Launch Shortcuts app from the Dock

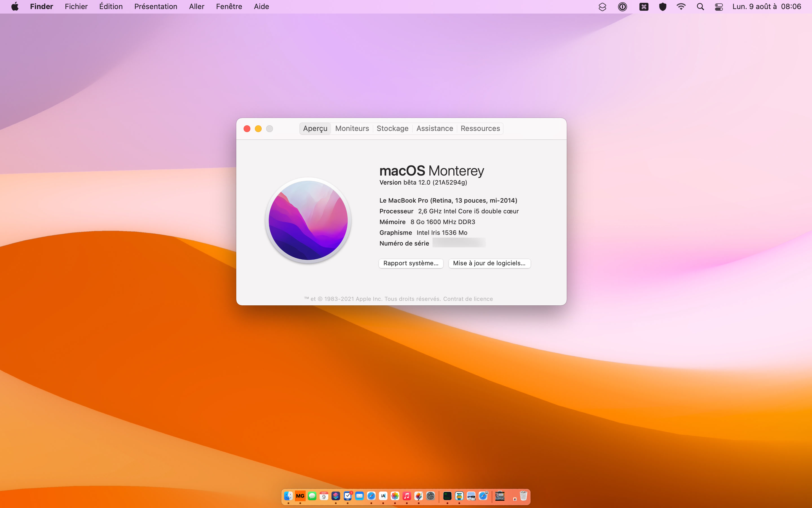click(x=336, y=496)
